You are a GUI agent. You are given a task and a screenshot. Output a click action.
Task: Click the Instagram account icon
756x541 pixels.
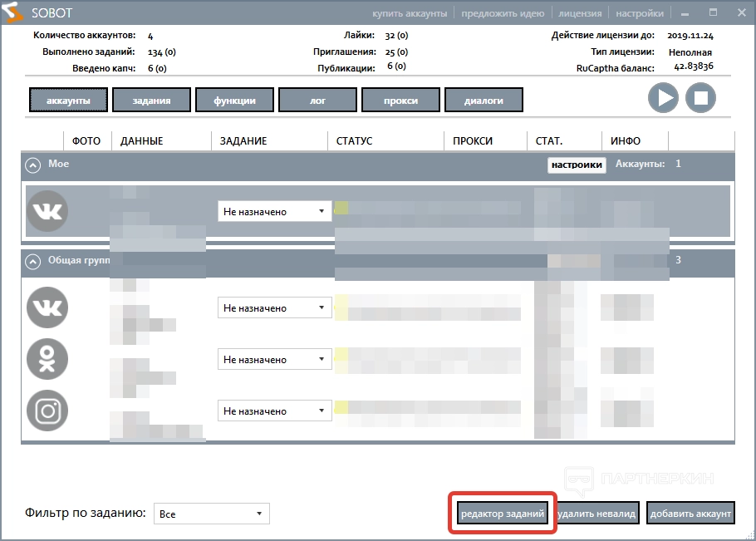(47, 411)
